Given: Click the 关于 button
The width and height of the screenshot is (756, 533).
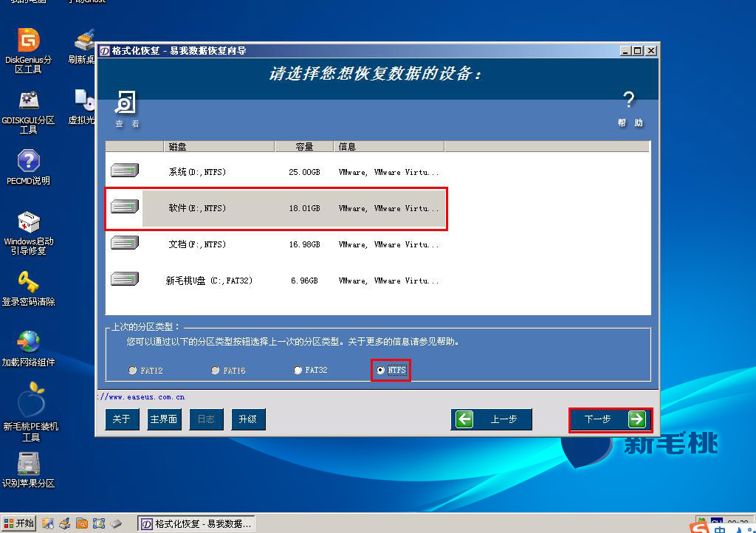Looking at the screenshot, I should 122,419.
